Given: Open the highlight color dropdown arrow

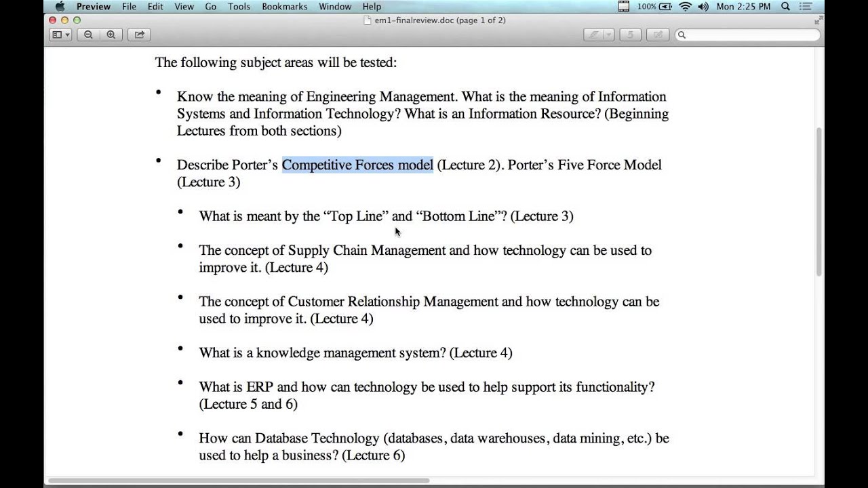Looking at the screenshot, I should pos(609,35).
